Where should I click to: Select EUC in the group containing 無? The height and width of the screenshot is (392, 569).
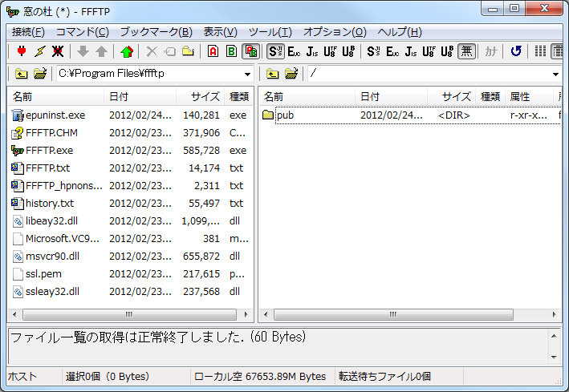coord(392,51)
